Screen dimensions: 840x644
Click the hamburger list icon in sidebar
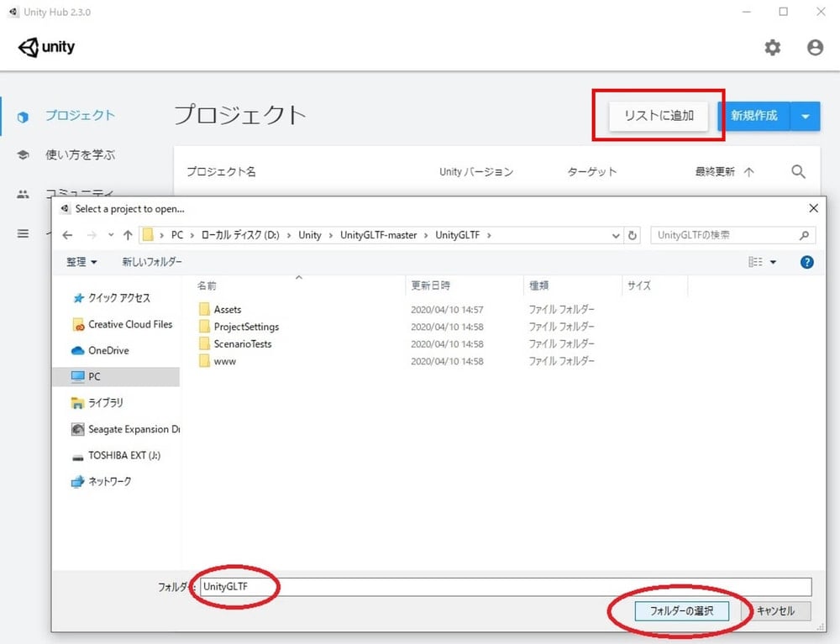click(23, 233)
